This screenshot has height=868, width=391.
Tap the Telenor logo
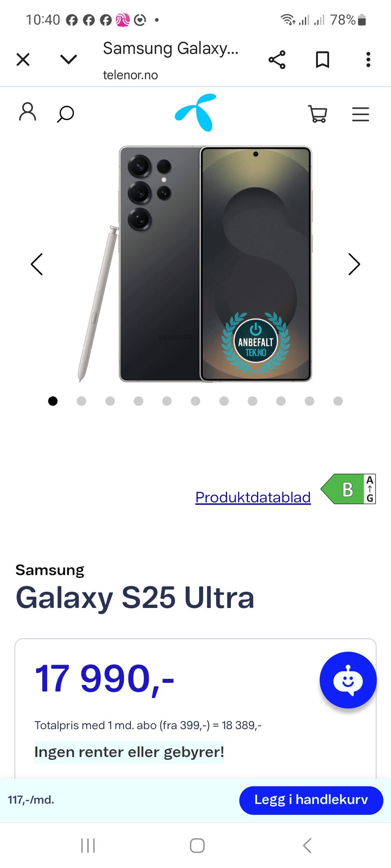pyautogui.click(x=196, y=112)
